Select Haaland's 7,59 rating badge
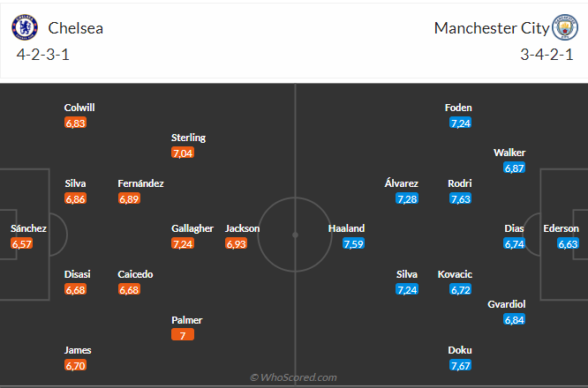The image size is (588, 388). (353, 243)
